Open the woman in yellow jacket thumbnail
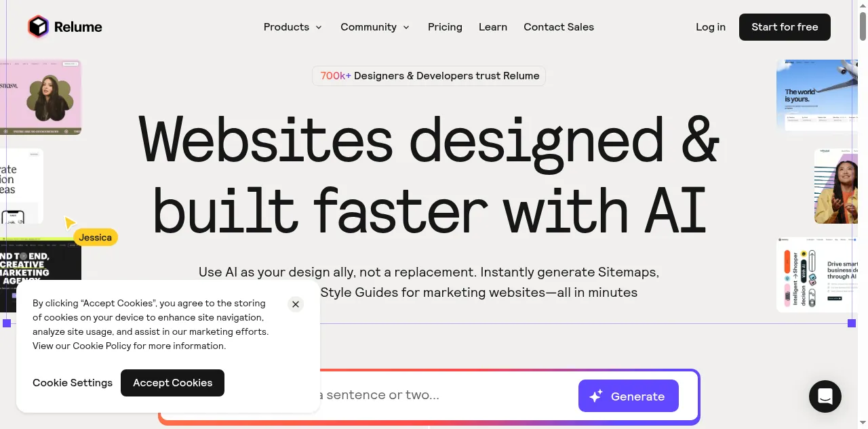Screen dimensions: 868x429 [x=836, y=186]
